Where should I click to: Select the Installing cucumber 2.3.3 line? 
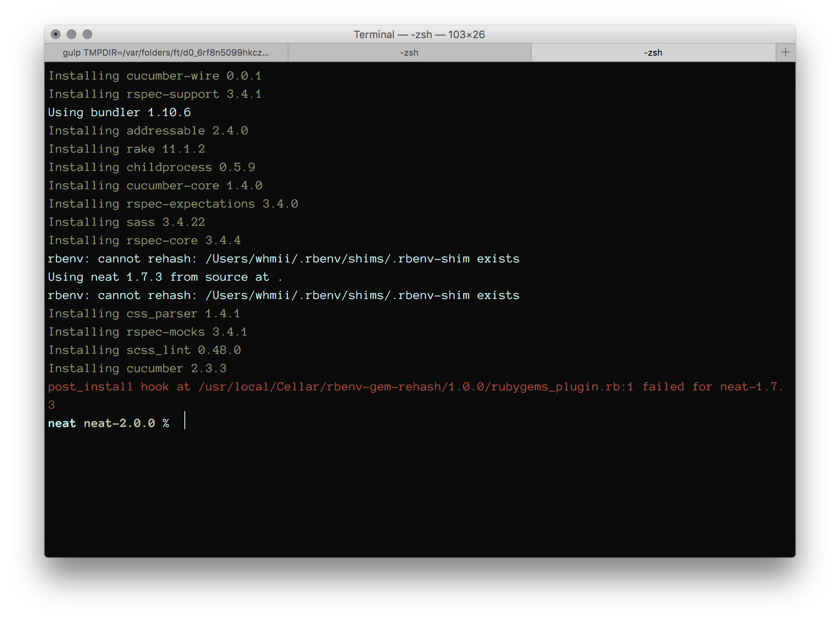[x=137, y=368]
